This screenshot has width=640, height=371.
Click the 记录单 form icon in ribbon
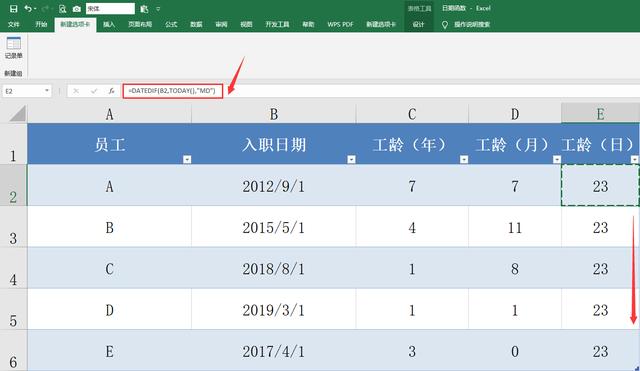pyautogui.click(x=13, y=48)
